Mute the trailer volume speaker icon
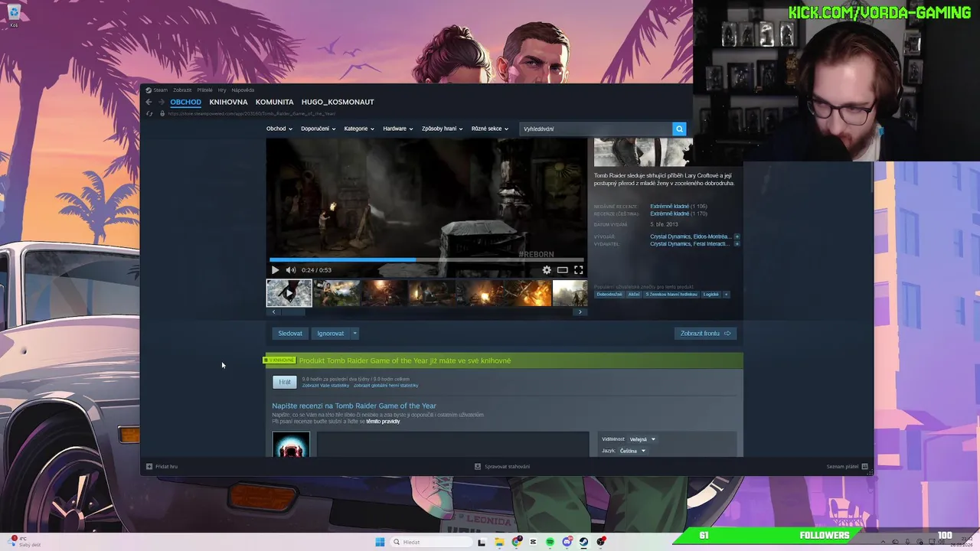980x551 pixels. coord(291,270)
